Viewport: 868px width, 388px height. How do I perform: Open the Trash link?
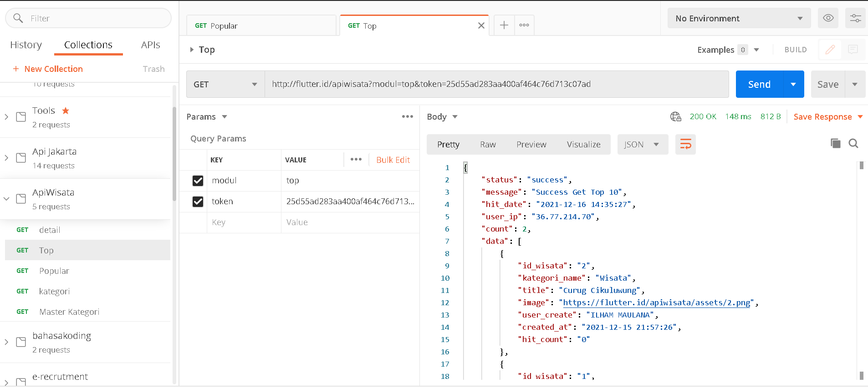pyautogui.click(x=153, y=69)
